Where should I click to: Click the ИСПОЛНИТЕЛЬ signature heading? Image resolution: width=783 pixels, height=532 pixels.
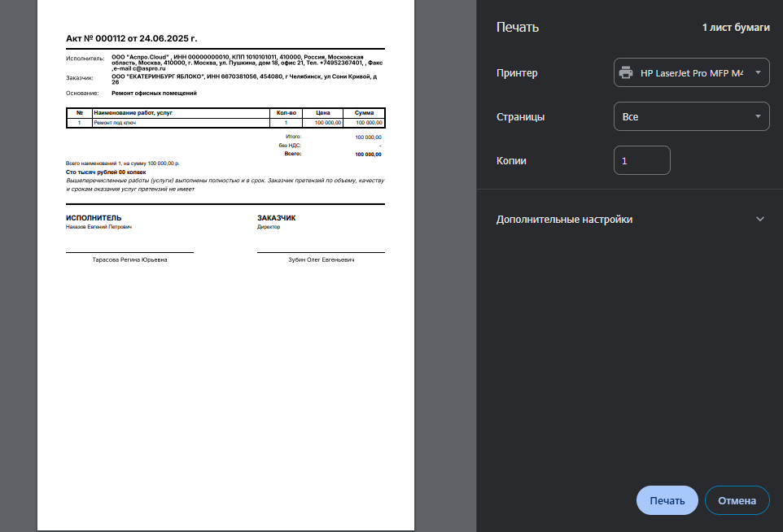point(94,218)
